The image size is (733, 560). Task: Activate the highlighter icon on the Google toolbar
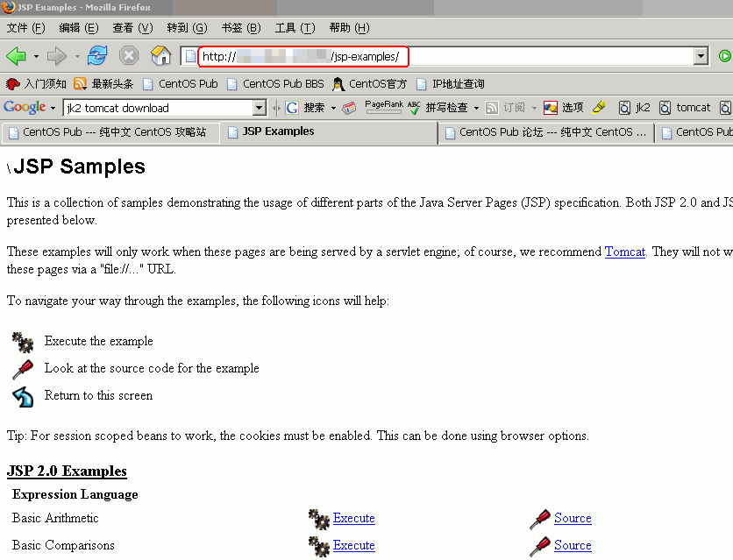pos(600,107)
